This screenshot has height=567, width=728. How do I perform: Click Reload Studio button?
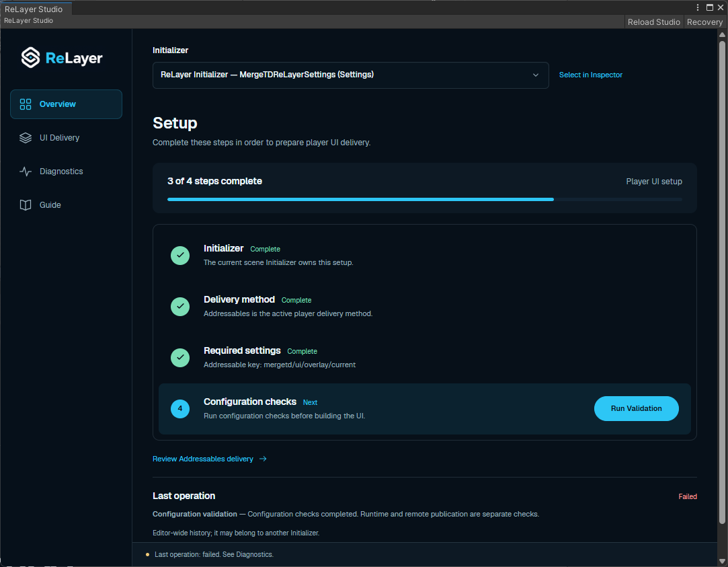point(653,22)
